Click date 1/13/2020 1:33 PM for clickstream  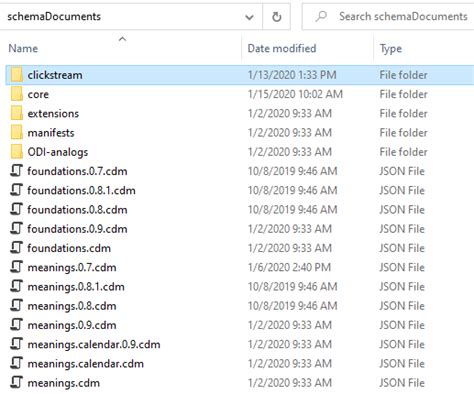(x=292, y=75)
